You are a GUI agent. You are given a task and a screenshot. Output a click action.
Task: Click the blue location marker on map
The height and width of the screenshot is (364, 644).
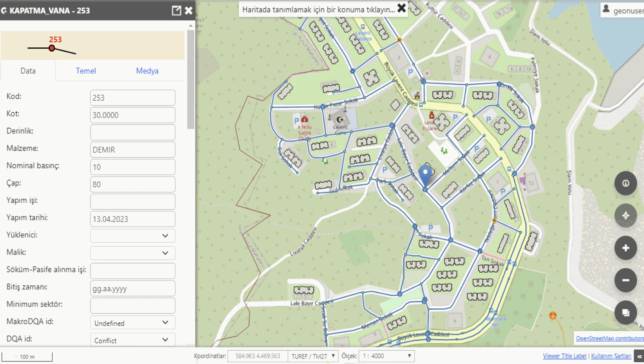tap(425, 173)
